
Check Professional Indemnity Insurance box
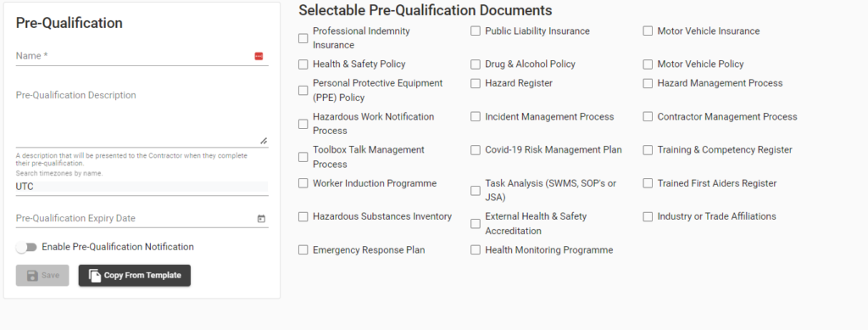click(303, 38)
